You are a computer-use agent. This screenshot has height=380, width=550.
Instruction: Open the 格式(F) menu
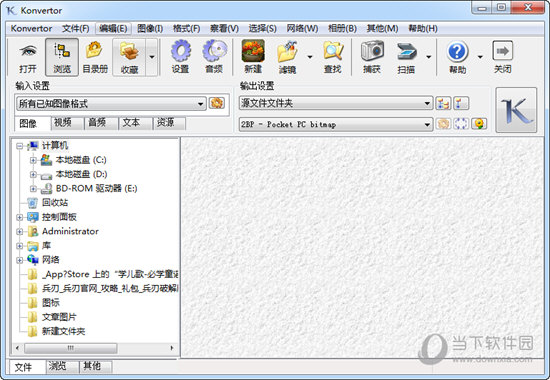point(186,28)
